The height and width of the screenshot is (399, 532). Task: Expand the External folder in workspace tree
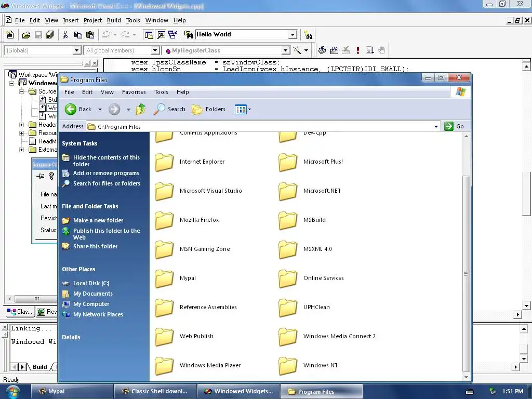(x=21, y=150)
